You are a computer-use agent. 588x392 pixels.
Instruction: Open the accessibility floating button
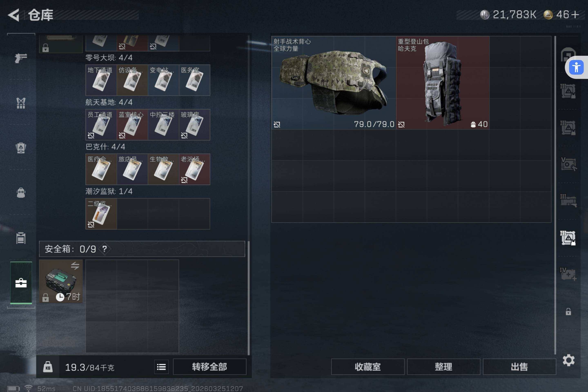576,68
